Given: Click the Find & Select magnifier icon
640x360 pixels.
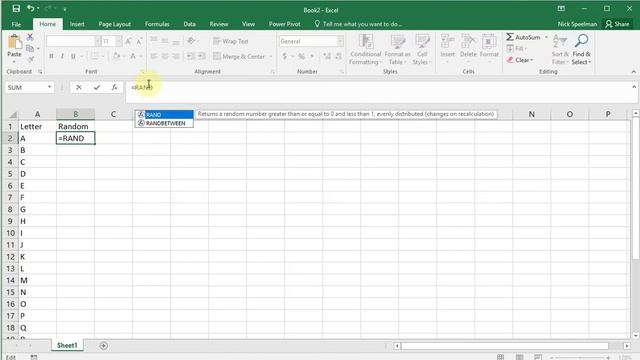Looking at the screenshot, I should click(x=582, y=41).
